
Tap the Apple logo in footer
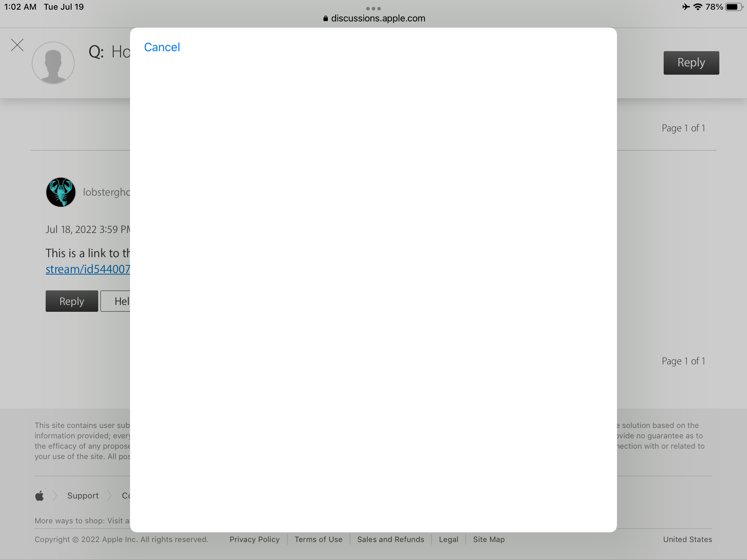pos(39,496)
